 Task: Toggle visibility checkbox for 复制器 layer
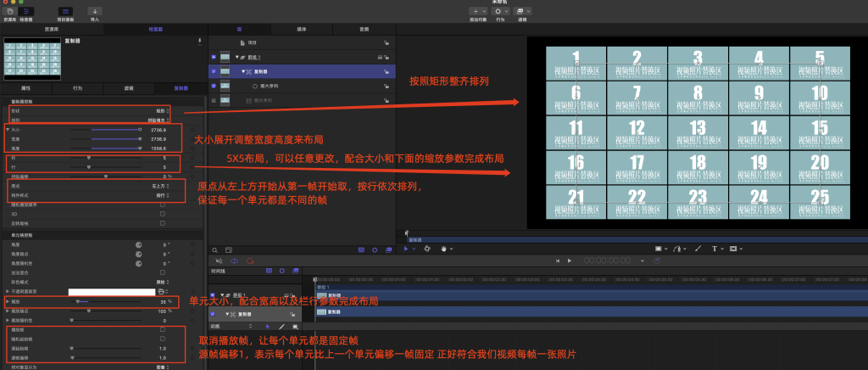pos(213,71)
